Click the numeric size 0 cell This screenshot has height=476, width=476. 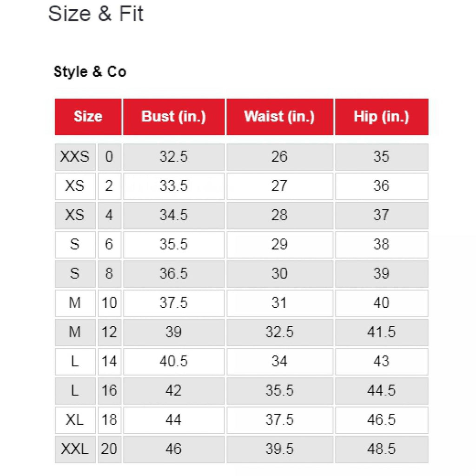(109, 157)
